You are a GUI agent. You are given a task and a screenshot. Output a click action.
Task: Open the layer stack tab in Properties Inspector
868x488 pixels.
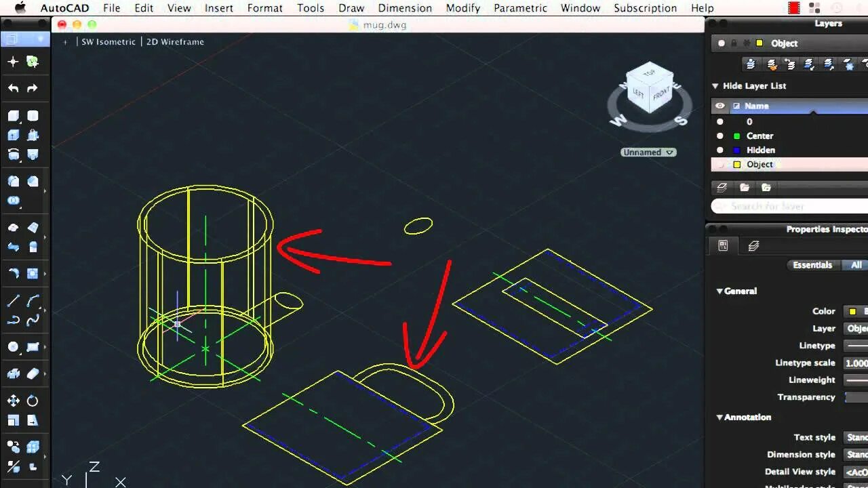[x=753, y=246]
